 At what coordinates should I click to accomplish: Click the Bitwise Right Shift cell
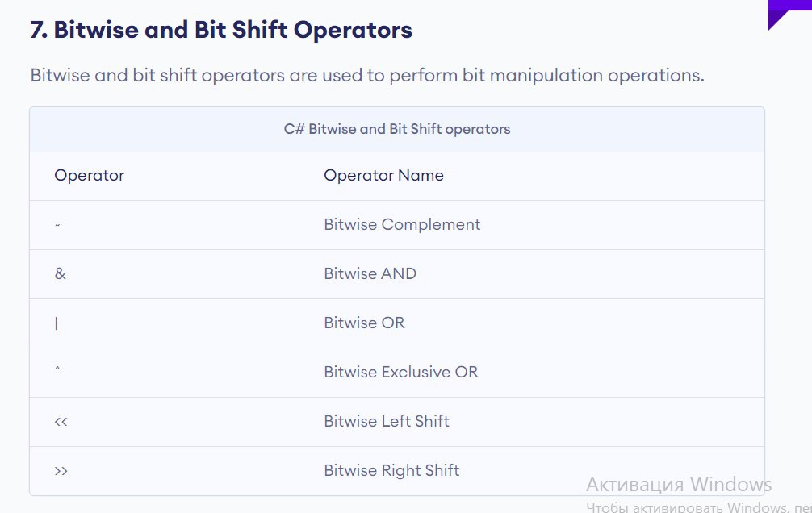coord(391,470)
